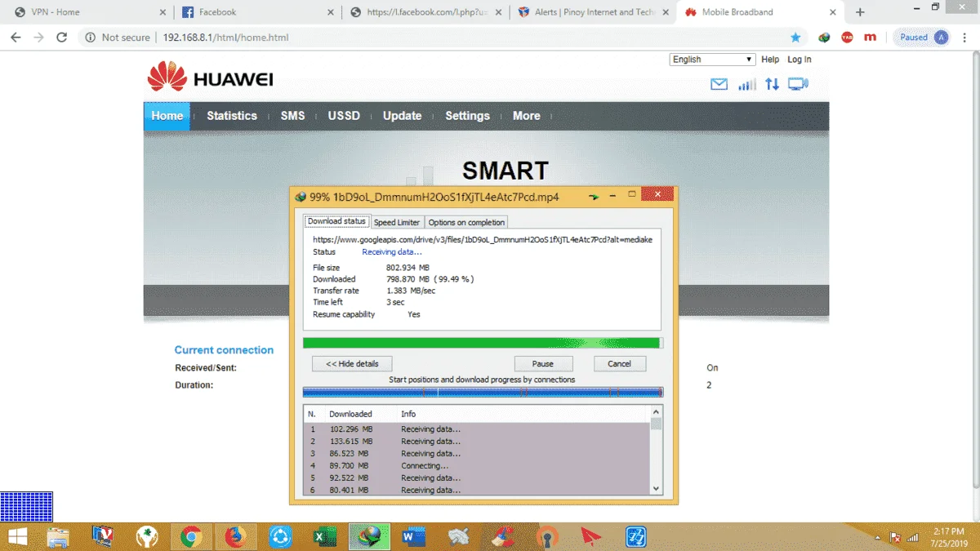Open Windows Start menu
Viewport: 980px width, 551px height.
tap(16, 536)
